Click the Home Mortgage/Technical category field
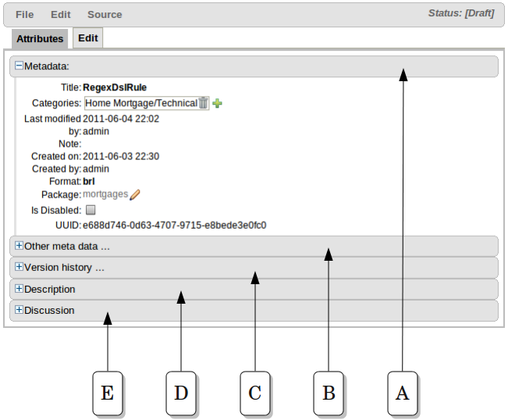 (140, 103)
